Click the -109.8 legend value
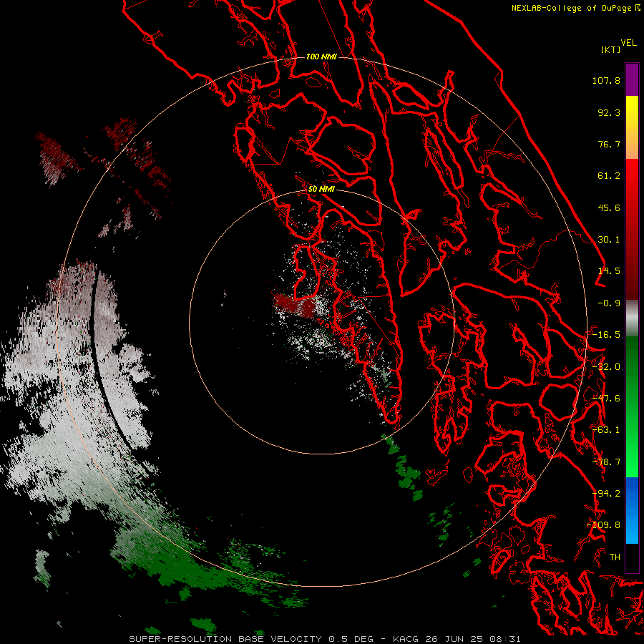 [604, 525]
